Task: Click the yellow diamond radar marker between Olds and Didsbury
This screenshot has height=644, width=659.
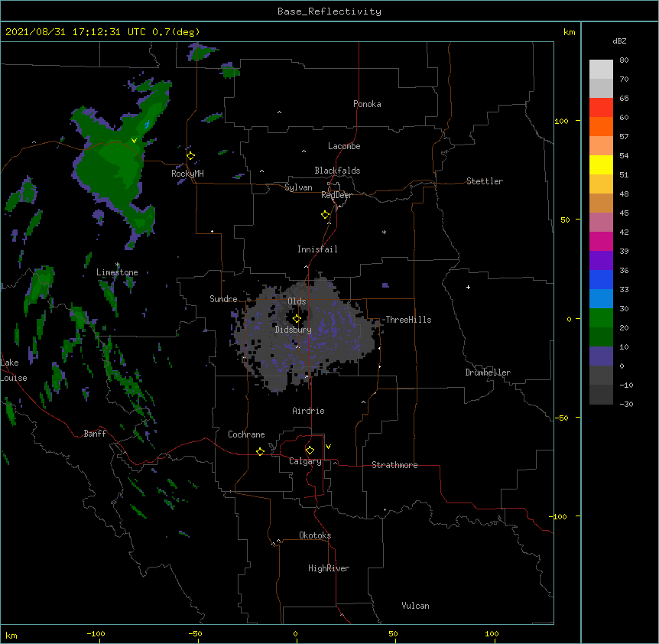Action: 297,319
